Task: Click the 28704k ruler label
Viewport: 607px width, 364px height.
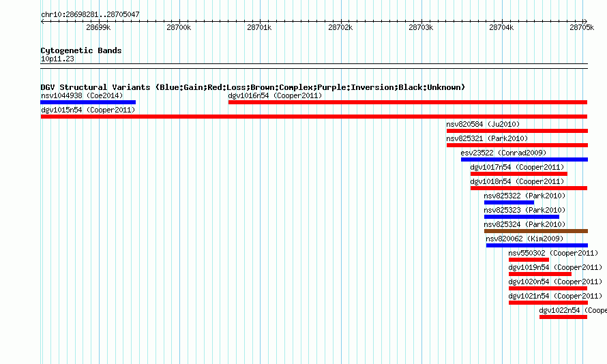Action: click(501, 27)
